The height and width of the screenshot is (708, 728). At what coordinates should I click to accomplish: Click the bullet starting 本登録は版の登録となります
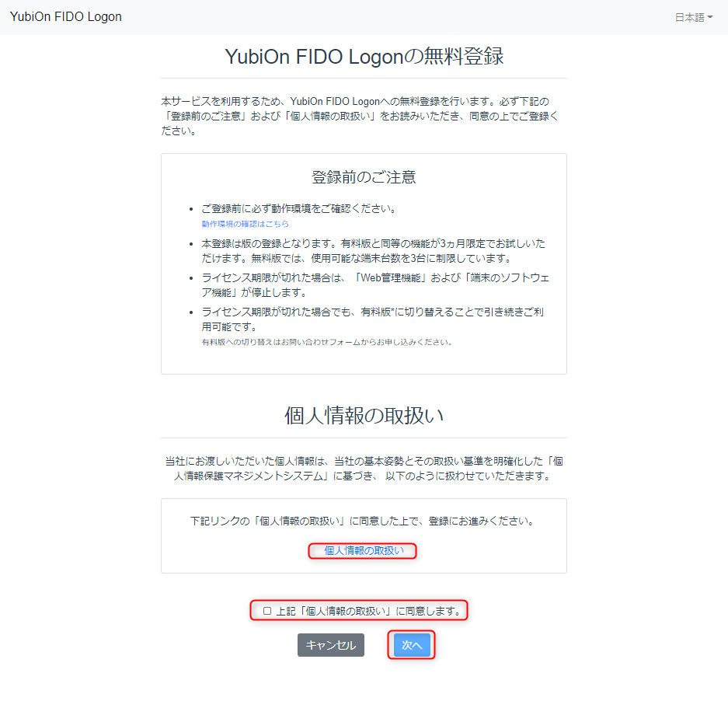pyautogui.click(x=373, y=251)
